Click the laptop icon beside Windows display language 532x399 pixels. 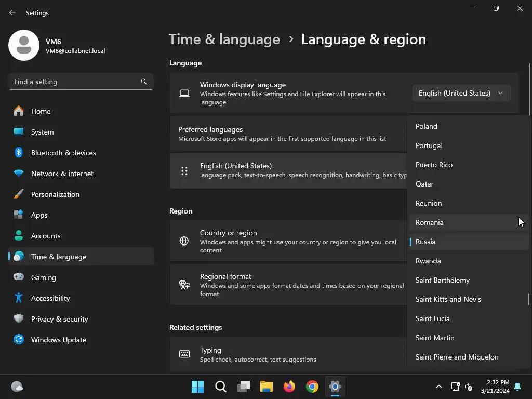pos(184,94)
